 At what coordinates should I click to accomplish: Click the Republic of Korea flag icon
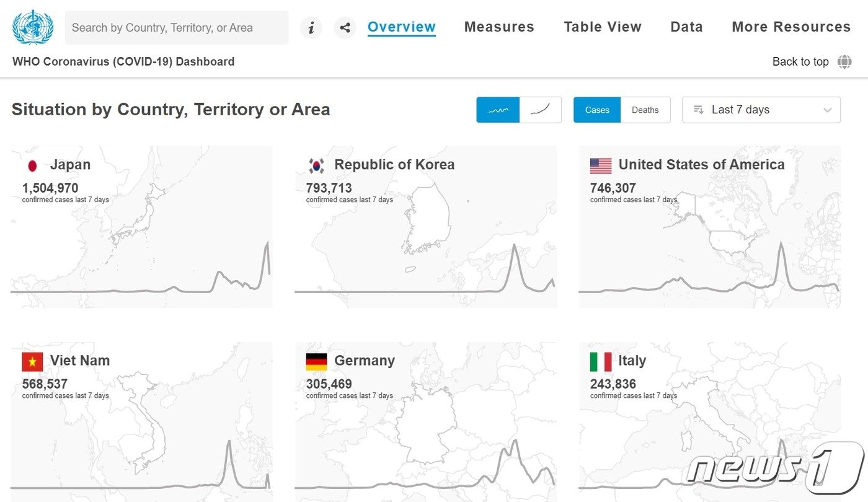tap(316, 165)
